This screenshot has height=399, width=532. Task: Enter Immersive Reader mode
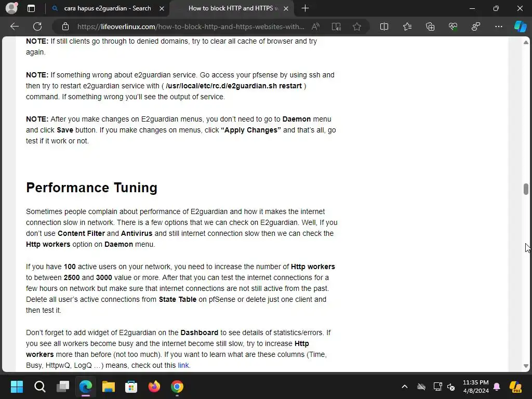(x=336, y=26)
